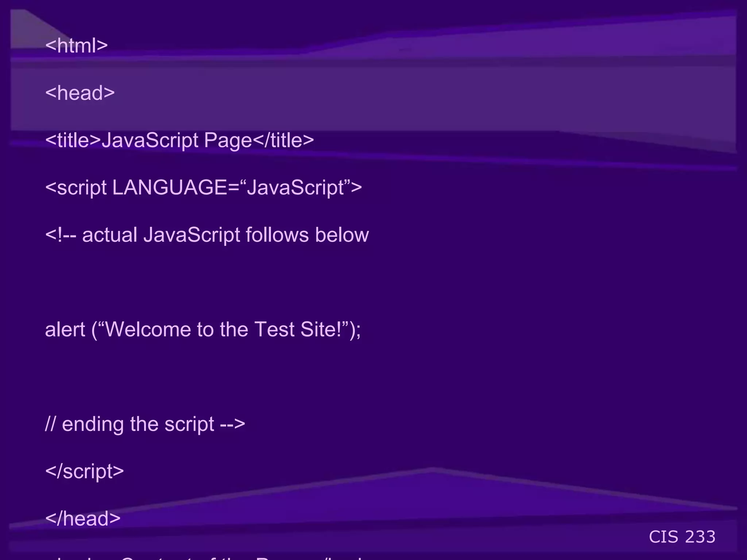The image size is (747, 560).
Task: Click 'actual JavaScript follows below' comment text
Action: tap(225, 235)
